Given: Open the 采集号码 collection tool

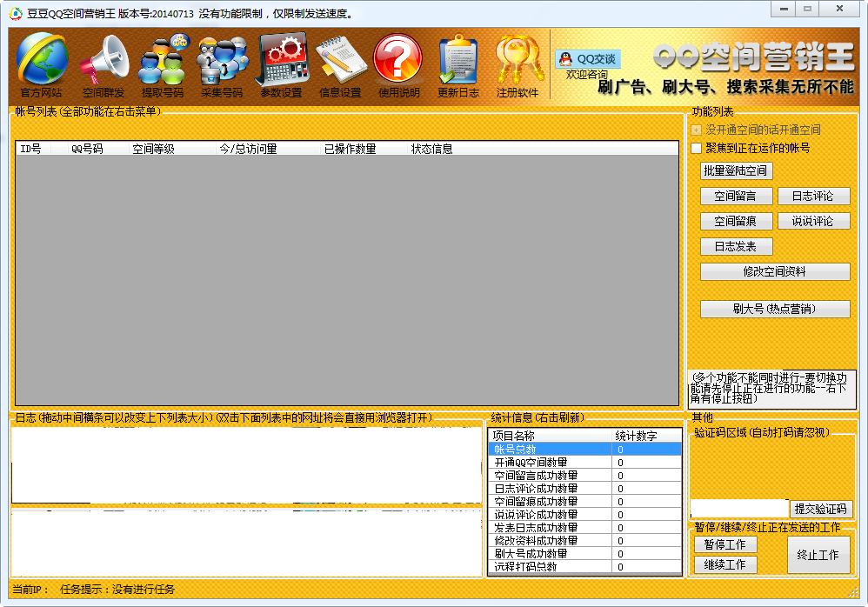Looking at the screenshot, I should coord(222,65).
